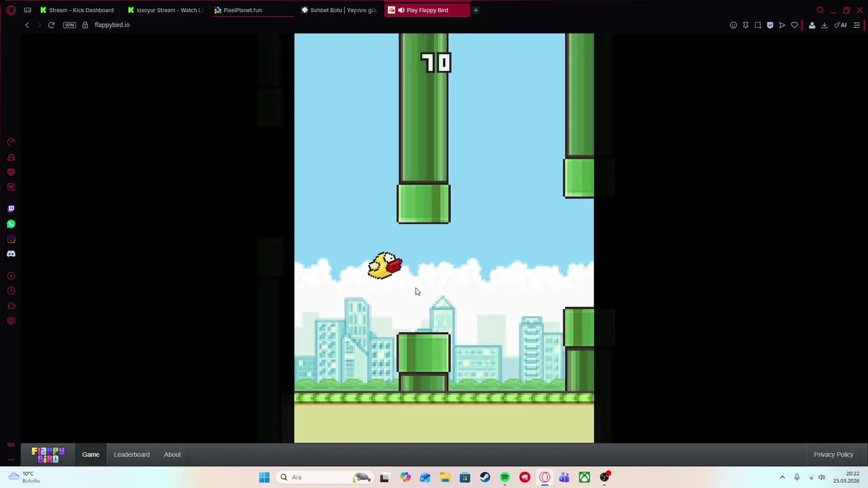Open the downloads panel
Image resolution: width=868 pixels, height=488 pixels.
pyautogui.click(x=824, y=25)
